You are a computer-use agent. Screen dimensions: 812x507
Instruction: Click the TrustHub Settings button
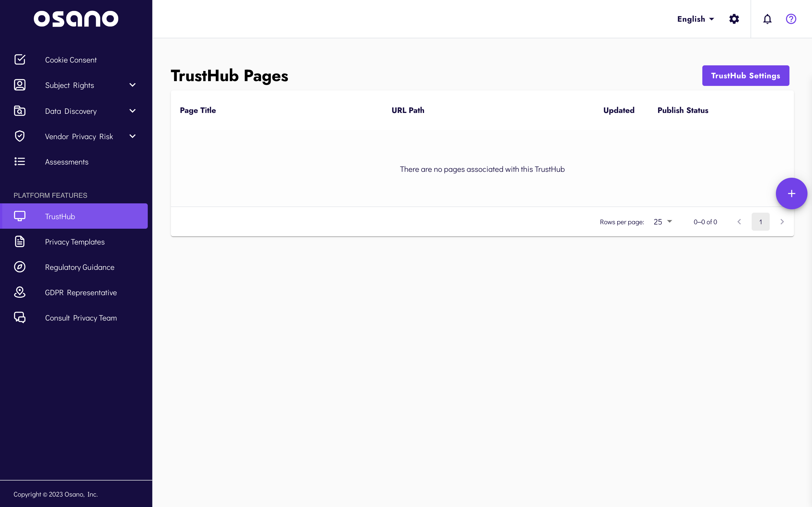(x=745, y=76)
